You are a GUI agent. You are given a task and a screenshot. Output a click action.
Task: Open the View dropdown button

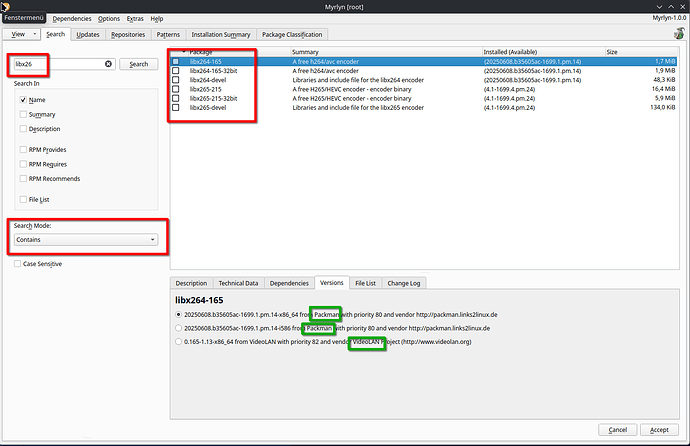pos(22,34)
